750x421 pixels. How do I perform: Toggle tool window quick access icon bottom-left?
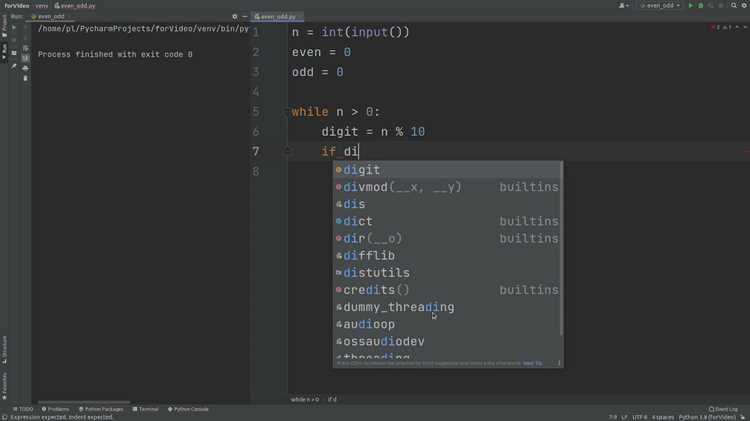(4, 417)
